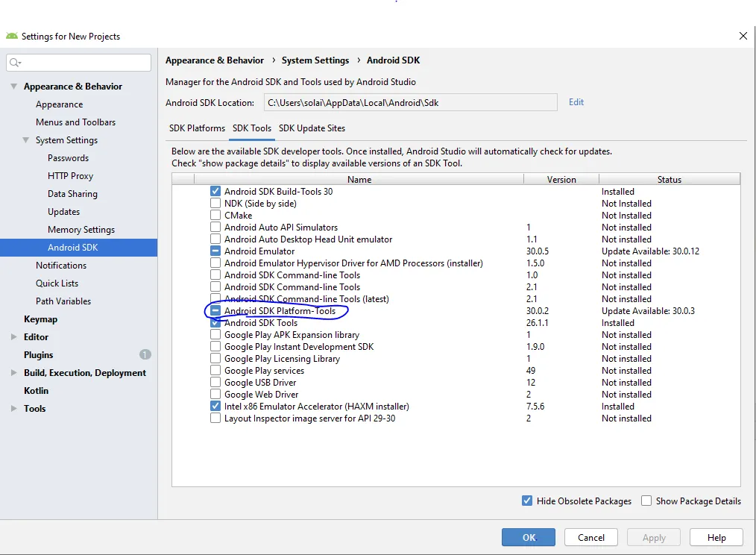Screen dimensions: 756x555
Task: Select Kotlin settings item
Action: pyautogui.click(x=37, y=390)
